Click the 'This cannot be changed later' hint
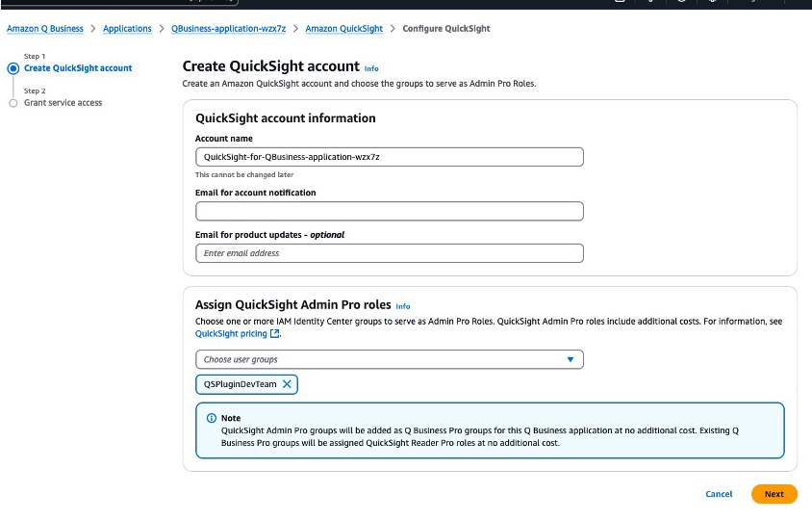 tap(244, 174)
